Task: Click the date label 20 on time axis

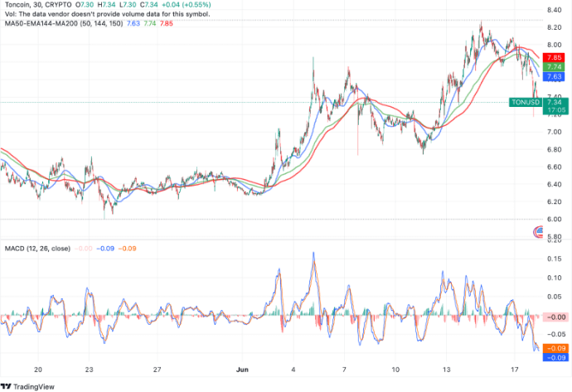Action: [38, 370]
